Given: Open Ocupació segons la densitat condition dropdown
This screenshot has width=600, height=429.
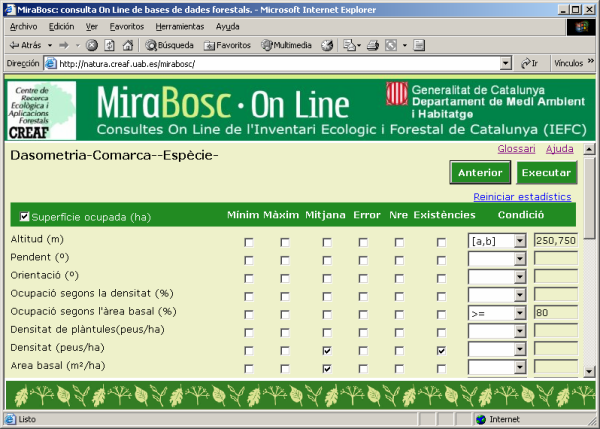Looking at the screenshot, I should coord(497,295).
